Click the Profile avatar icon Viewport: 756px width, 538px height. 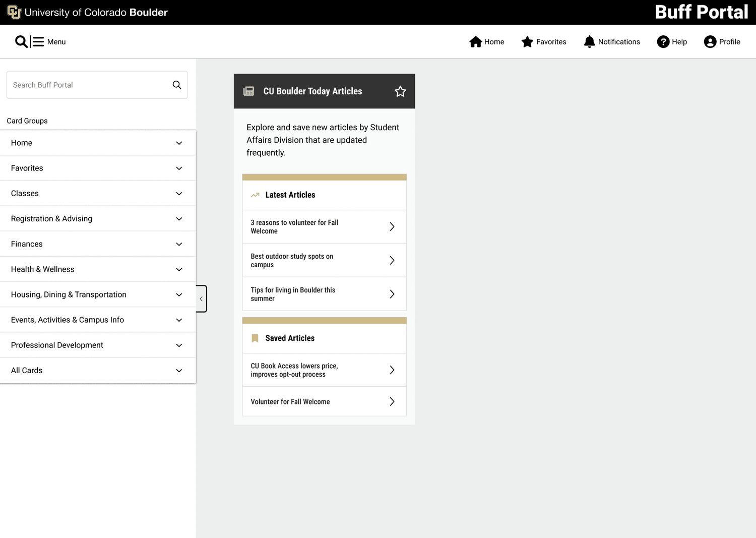click(x=710, y=42)
